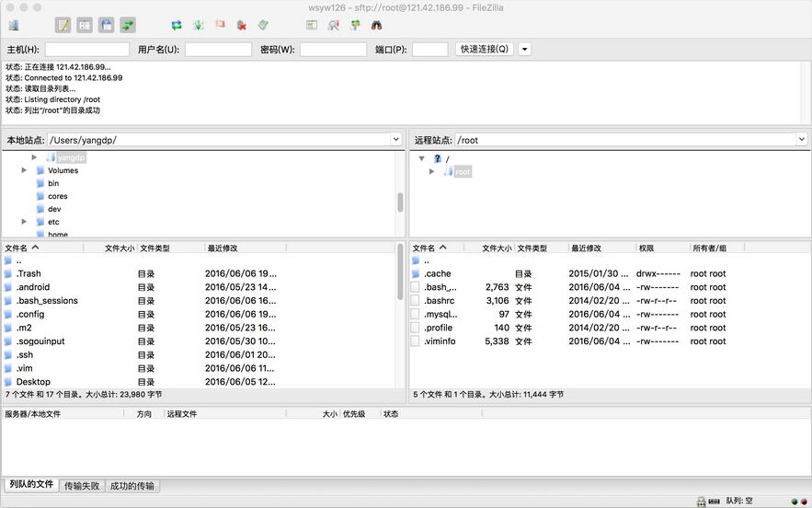The width and height of the screenshot is (812, 508).
Task: Switch to the 列队的文件 tab
Action: tap(31, 484)
